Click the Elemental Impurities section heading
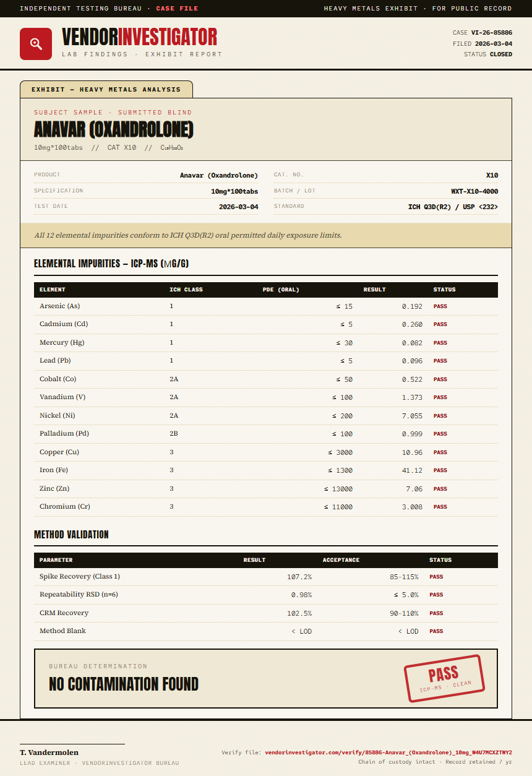Screen dimensions: 532x776 (111, 264)
